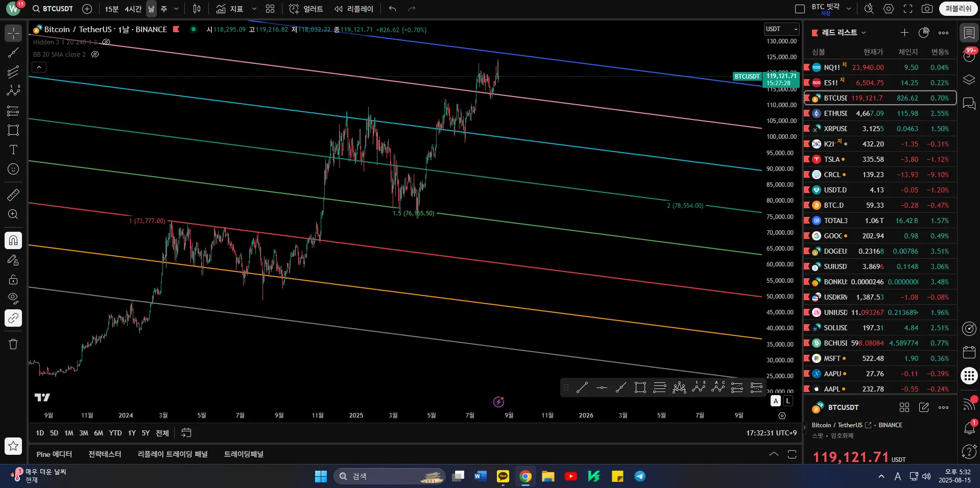
Task: Open the geometric shapes tool
Action: click(x=13, y=130)
